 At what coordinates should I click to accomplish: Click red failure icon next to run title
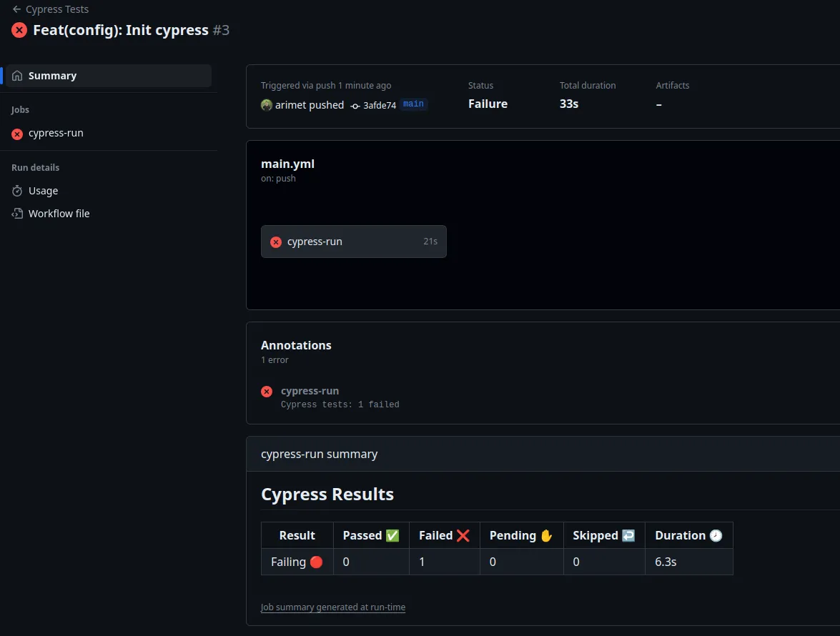click(18, 30)
